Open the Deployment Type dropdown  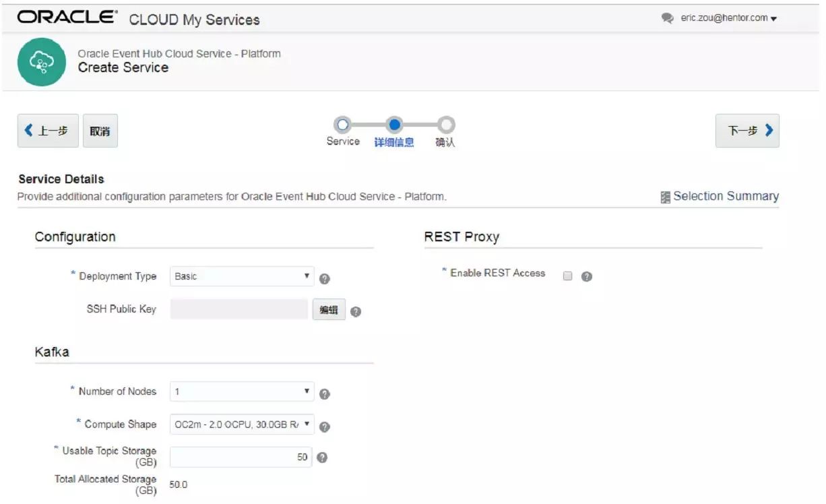coord(242,276)
